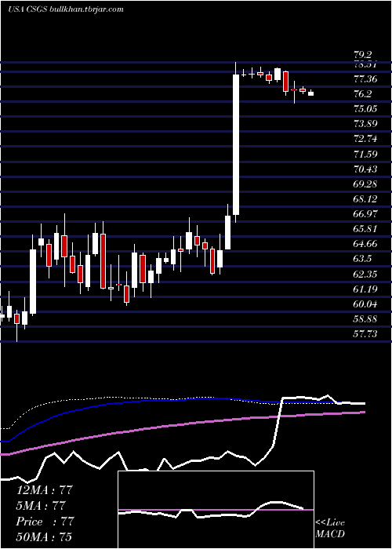Click the 68.12 price axis label

click(x=365, y=199)
